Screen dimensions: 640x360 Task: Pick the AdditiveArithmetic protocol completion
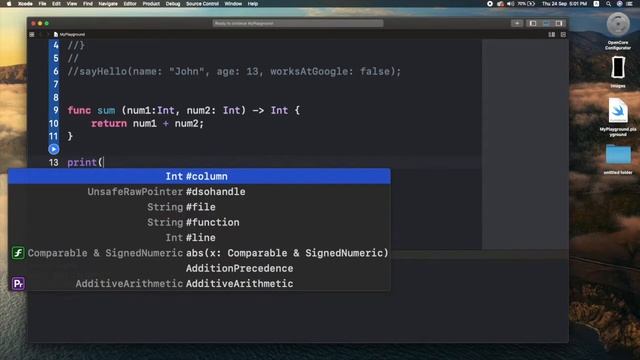pos(199,284)
